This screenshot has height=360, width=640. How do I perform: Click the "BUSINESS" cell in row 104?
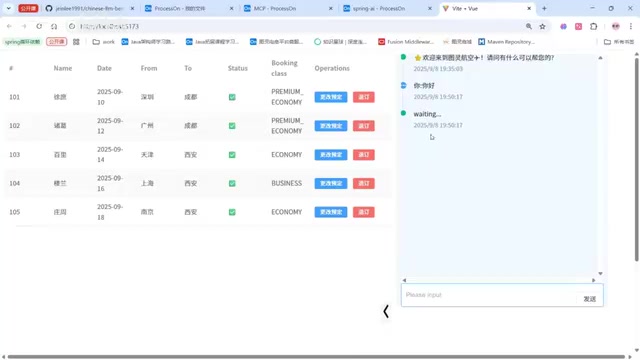[x=287, y=183]
